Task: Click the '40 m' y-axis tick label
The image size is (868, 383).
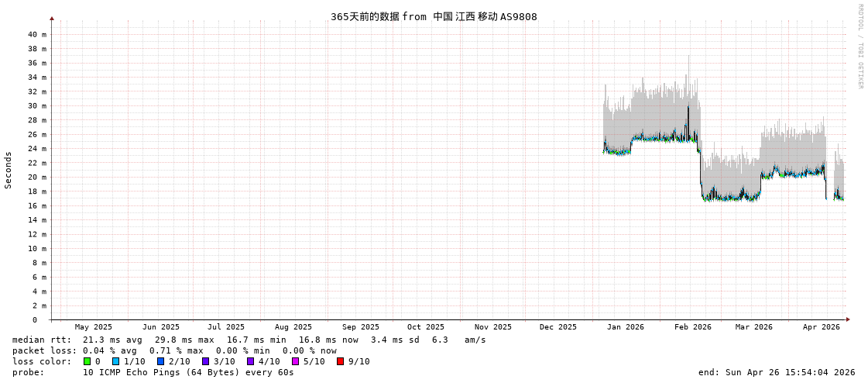Action: tap(36, 34)
